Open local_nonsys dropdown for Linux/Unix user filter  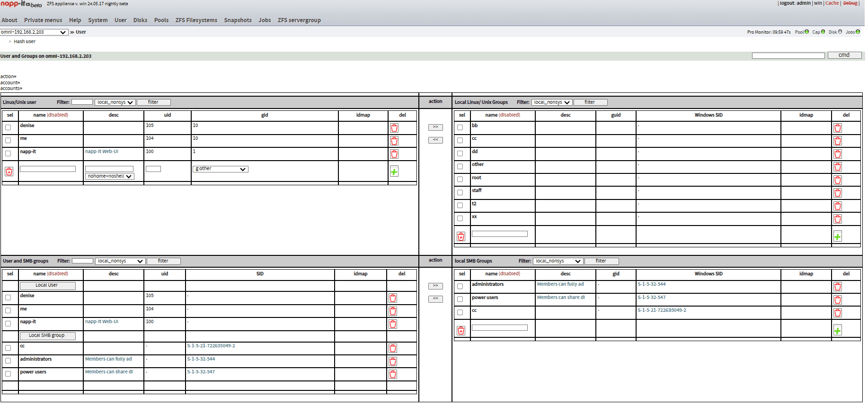[x=115, y=102]
